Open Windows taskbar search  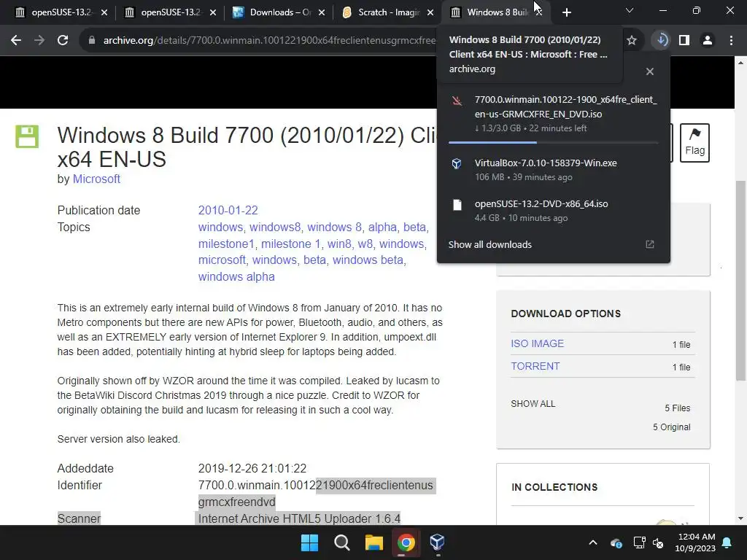pos(341,542)
